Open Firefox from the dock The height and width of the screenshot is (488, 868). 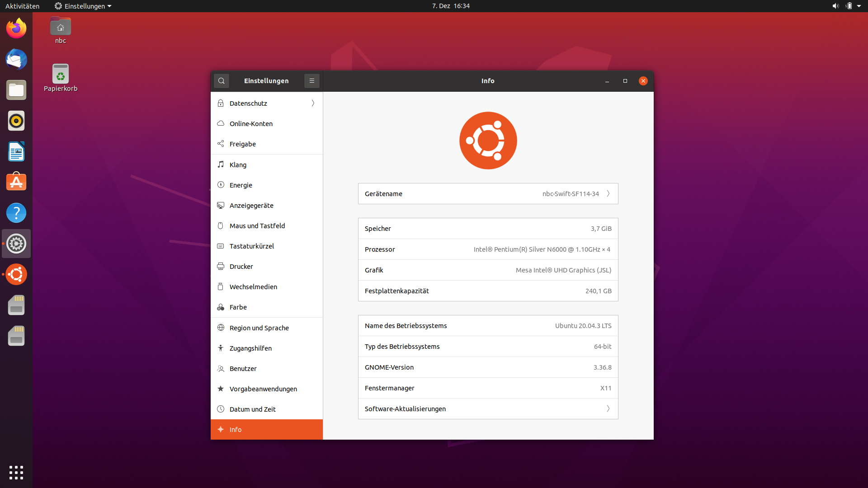[16, 28]
